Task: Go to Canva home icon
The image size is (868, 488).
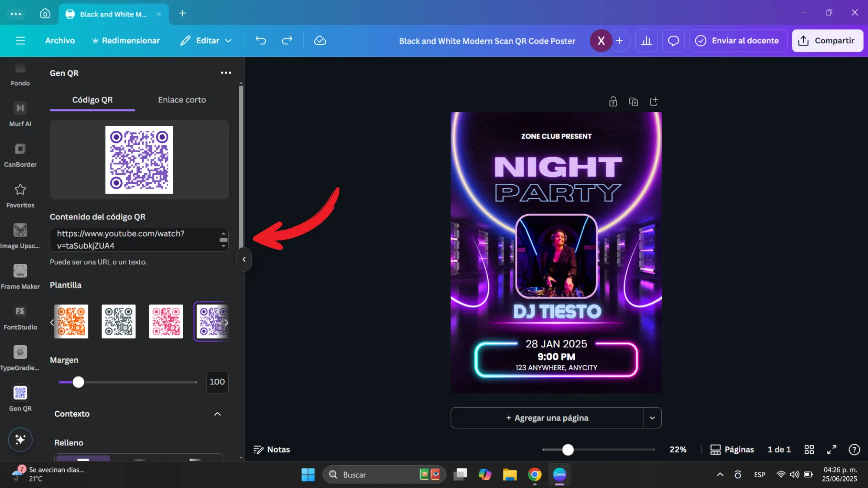Action: coord(45,13)
